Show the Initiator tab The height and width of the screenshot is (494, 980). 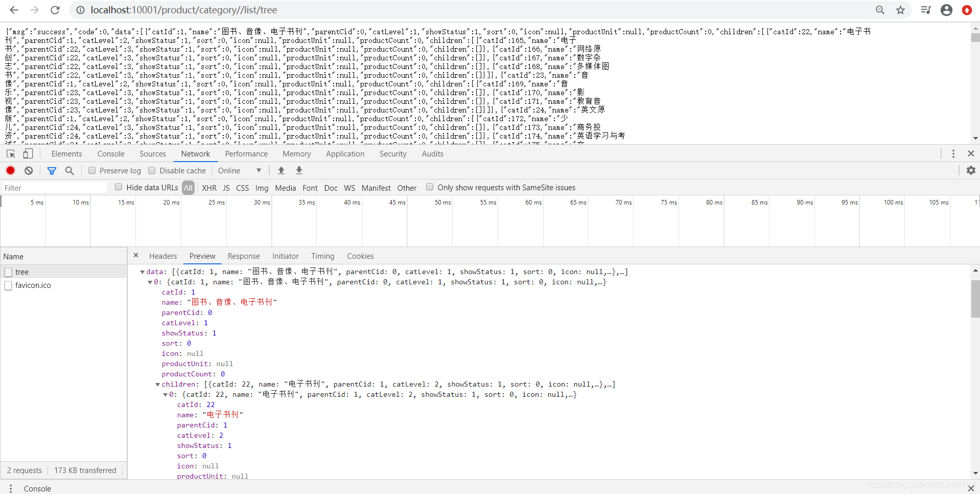tap(286, 256)
